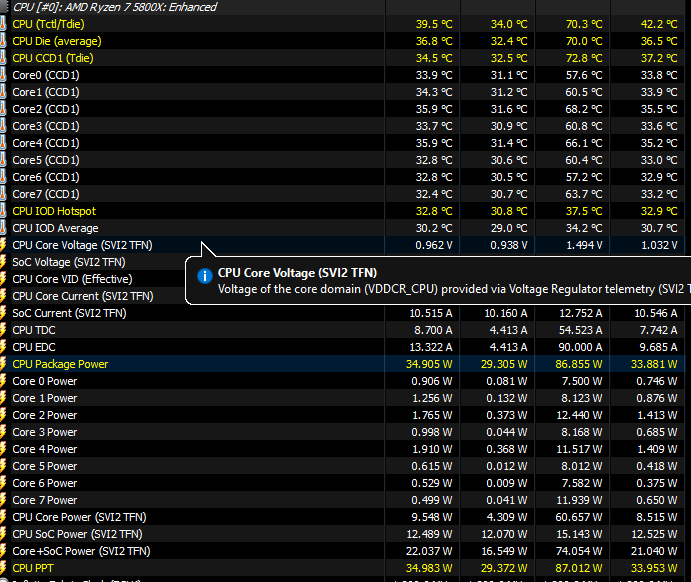Click the lightning icon beside Core 4 Power
The height and width of the screenshot is (582, 691).
pyautogui.click(x=3, y=449)
